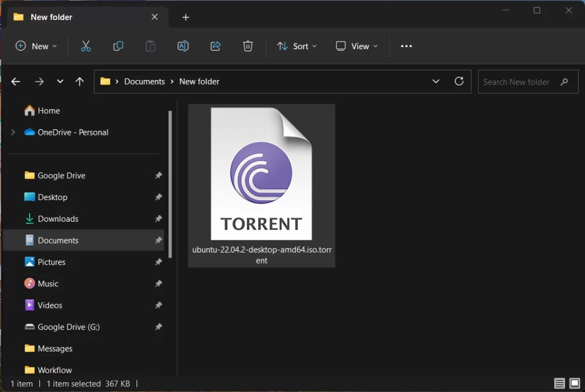Open the New dropdown menu
The height and width of the screenshot is (392, 585).
(36, 46)
